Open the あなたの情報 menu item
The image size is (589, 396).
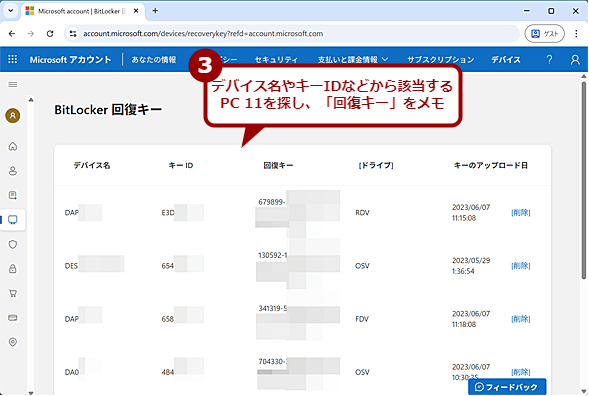pos(154,60)
